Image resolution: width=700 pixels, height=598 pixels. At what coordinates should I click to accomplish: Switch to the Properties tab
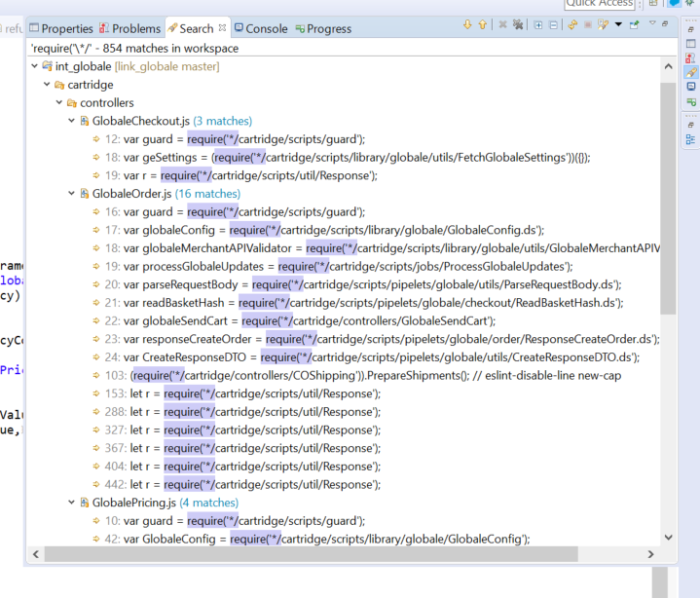pos(66,28)
